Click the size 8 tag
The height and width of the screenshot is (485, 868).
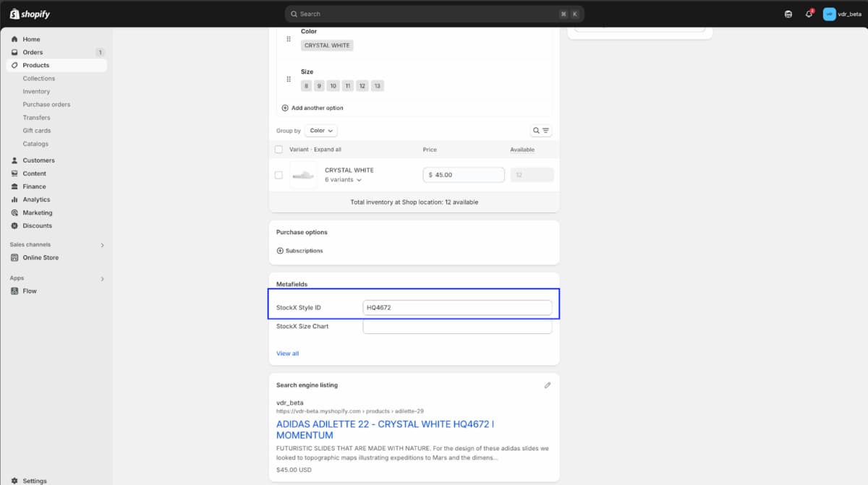tap(307, 86)
